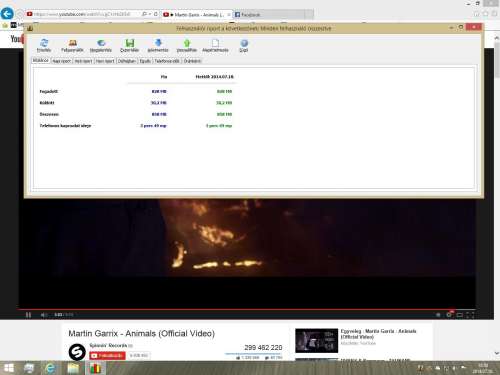
Task: Close the Martin Garrix browser tab
Action: pyautogui.click(x=229, y=15)
